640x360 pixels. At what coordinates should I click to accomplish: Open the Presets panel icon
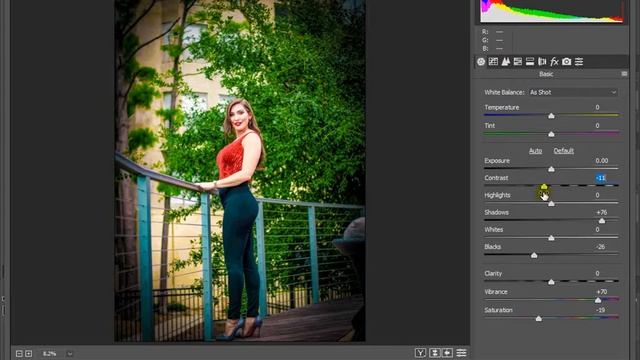click(579, 62)
